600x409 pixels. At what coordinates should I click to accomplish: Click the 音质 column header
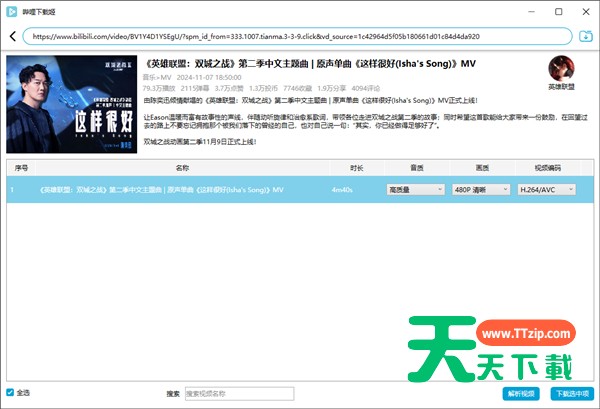[x=417, y=168]
